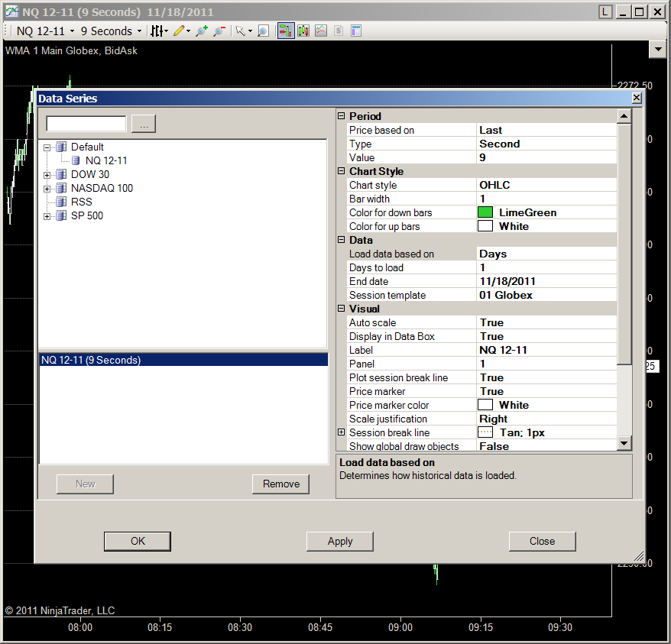
Task: Click the grayed strategies dollar icon
Action: pos(339,31)
